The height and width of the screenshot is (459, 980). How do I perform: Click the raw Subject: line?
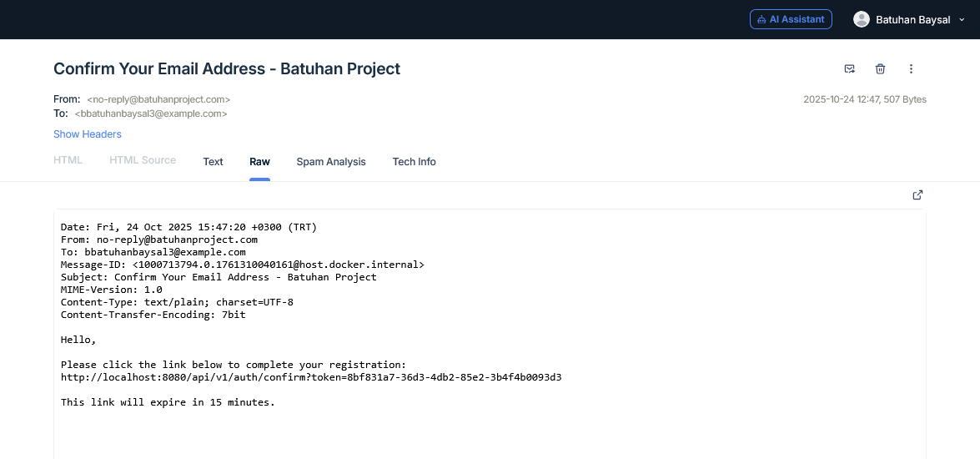[219, 277]
